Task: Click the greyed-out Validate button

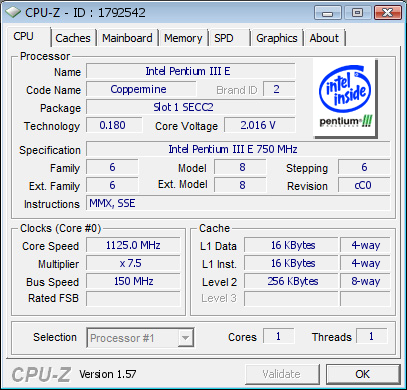Action: (x=282, y=374)
